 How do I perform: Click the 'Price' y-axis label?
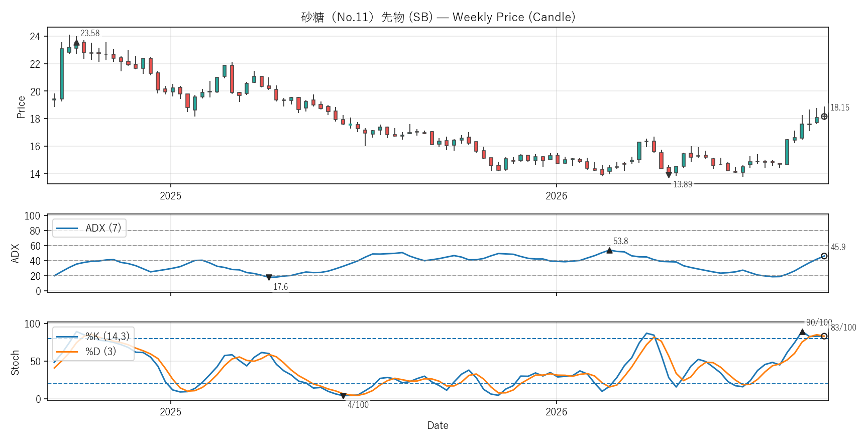click(21, 107)
